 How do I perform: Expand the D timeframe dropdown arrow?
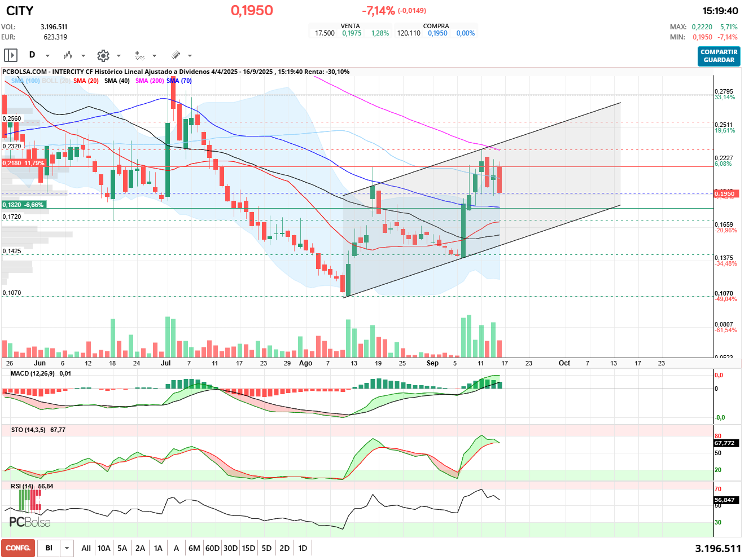[x=47, y=56]
